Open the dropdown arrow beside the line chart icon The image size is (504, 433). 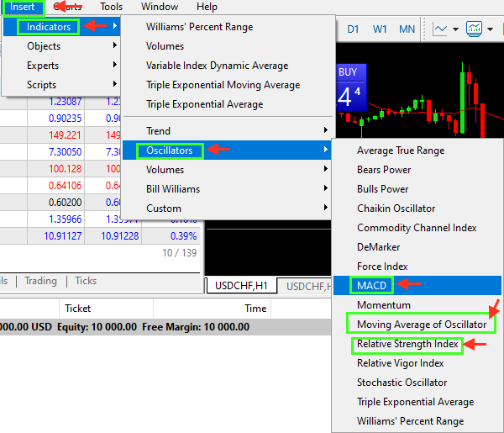pyautogui.click(x=455, y=29)
